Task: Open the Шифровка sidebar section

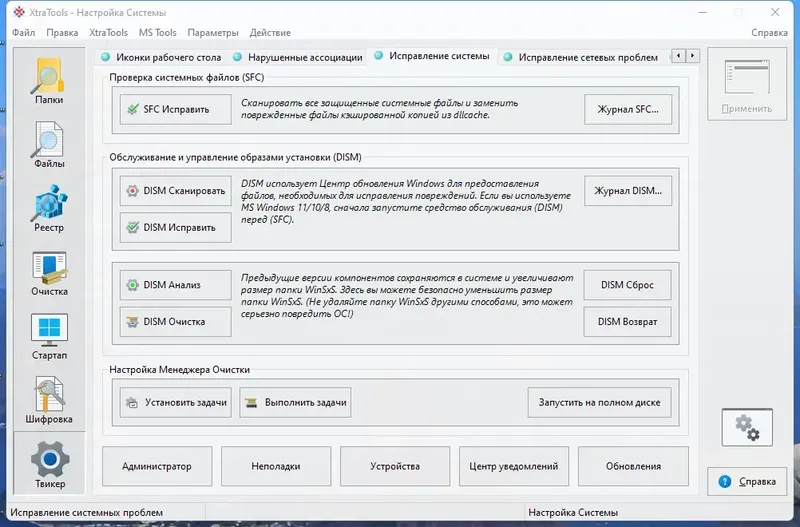Action: pyautogui.click(x=49, y=400)
